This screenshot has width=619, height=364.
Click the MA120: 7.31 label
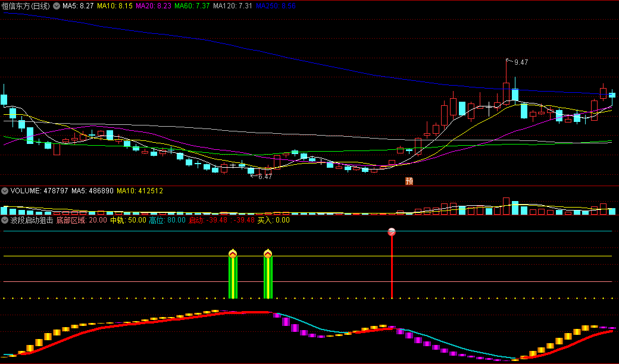[x=233, y=6]
